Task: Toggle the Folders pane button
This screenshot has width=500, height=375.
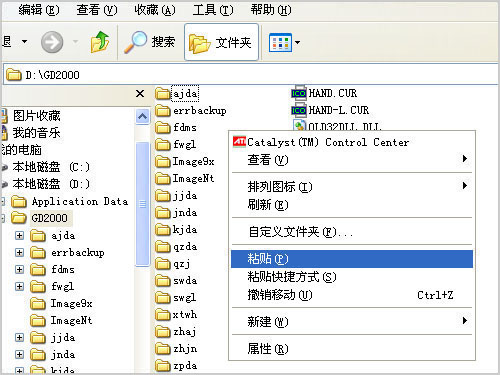Action: click(x=221, y=42)
